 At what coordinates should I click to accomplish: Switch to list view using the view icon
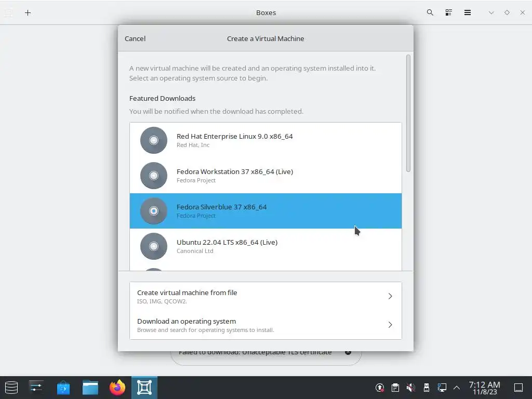coord(448,12)
